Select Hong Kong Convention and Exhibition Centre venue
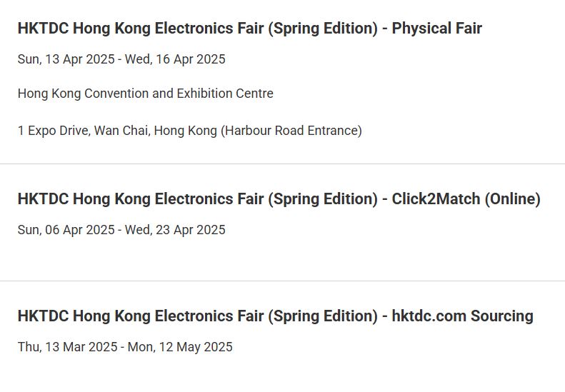This screenshot has width=565, height=392. click(x=146, y=94)
